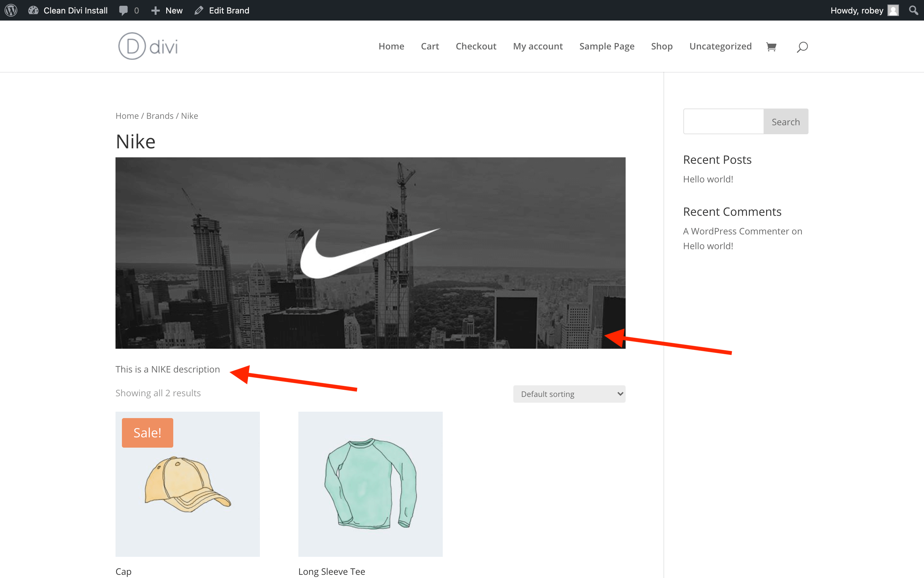The image size is (924, 578).
Task: Click the Cap product image
Action: click(x=187, y=484)
